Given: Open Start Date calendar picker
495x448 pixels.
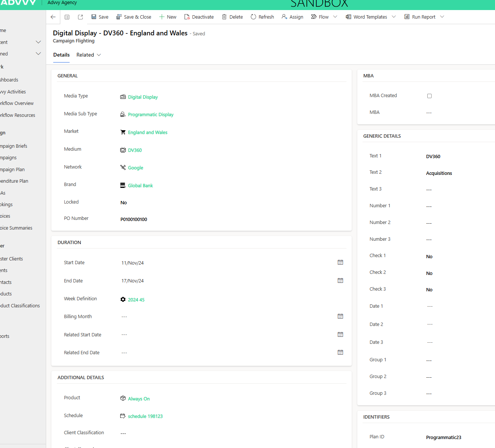Looking at the screenshot, I should [x=340, y=262].
